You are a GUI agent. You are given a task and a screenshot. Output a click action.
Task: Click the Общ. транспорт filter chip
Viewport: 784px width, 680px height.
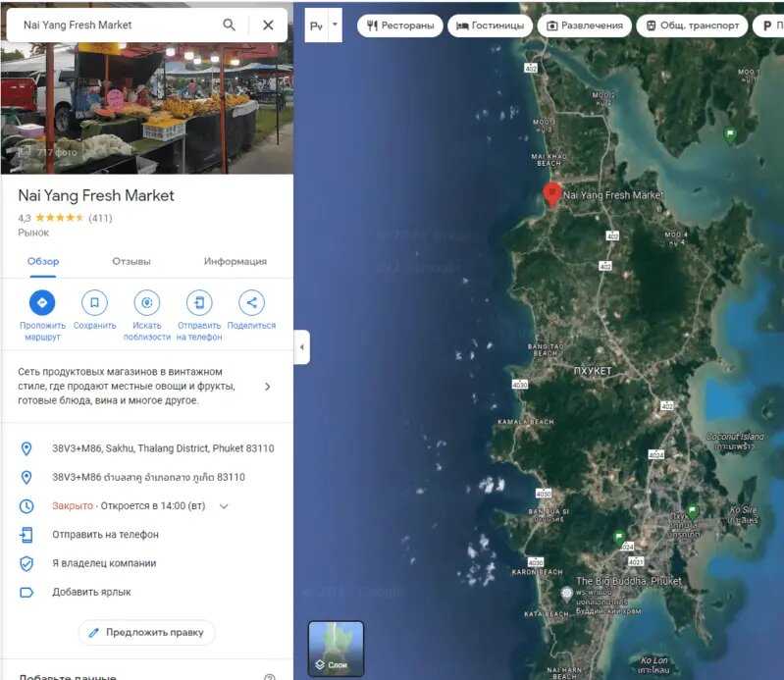pos(692,26)
